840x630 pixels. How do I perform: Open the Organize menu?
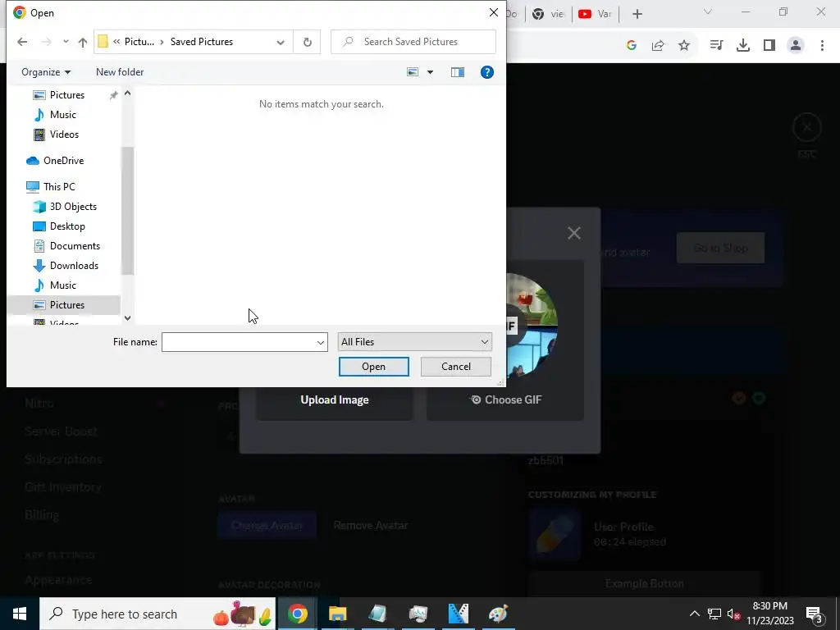point(46,72)
